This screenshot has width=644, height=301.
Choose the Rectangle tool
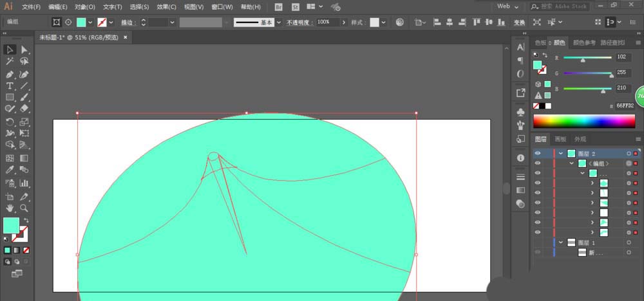coord(10,98)
